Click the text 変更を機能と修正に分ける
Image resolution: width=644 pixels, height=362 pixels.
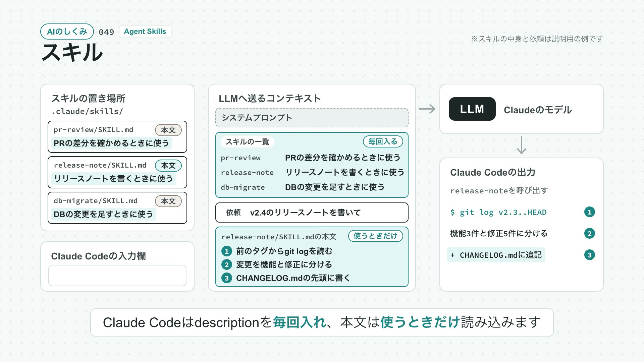pyautogui.click(x=284, y=264)
